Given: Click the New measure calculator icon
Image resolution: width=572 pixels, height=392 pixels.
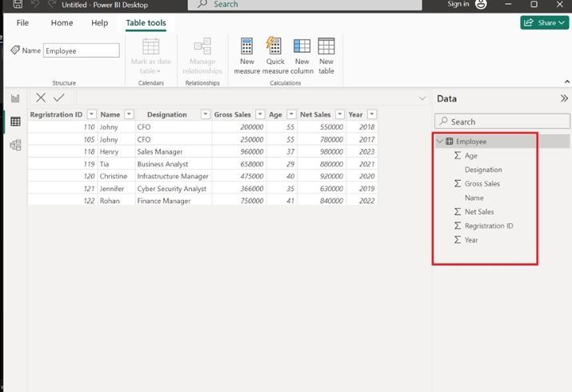Looking at the screenshot, I should tap(247, 46).
